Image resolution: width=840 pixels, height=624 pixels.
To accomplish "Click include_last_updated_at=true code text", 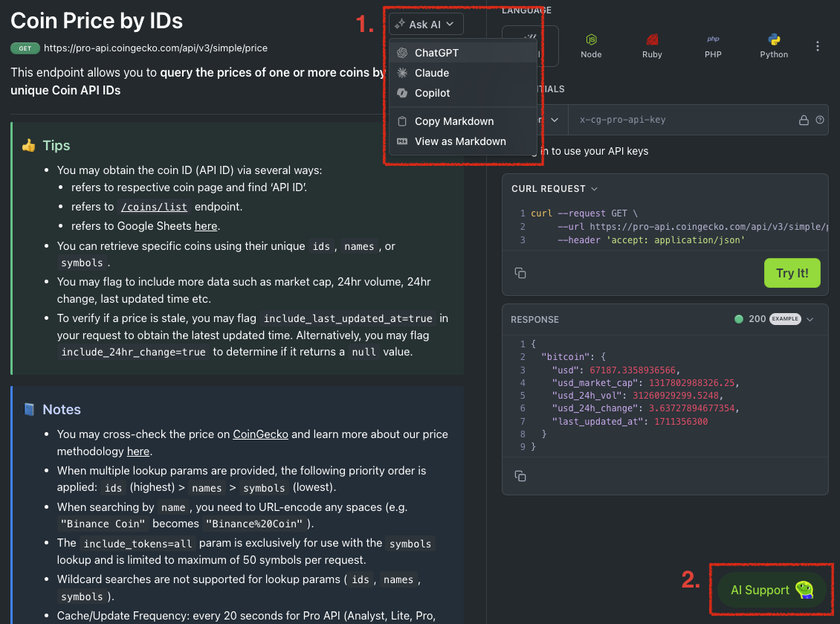I will (348, 318).
